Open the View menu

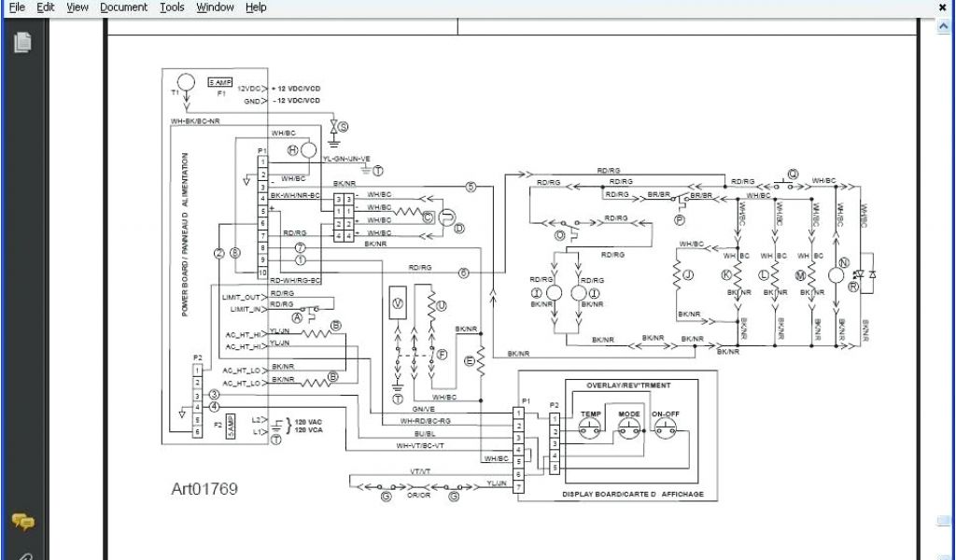[77, 7]
